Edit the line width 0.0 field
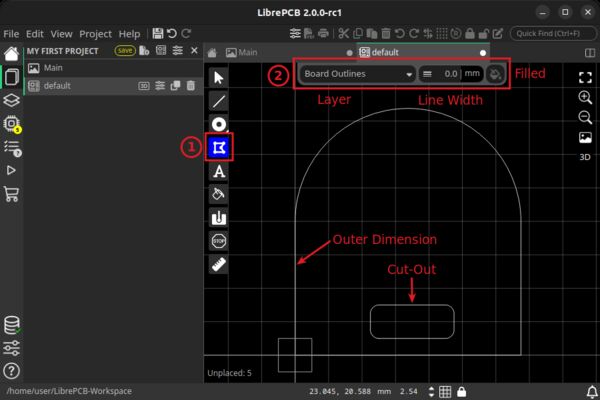 coord(451,74)
